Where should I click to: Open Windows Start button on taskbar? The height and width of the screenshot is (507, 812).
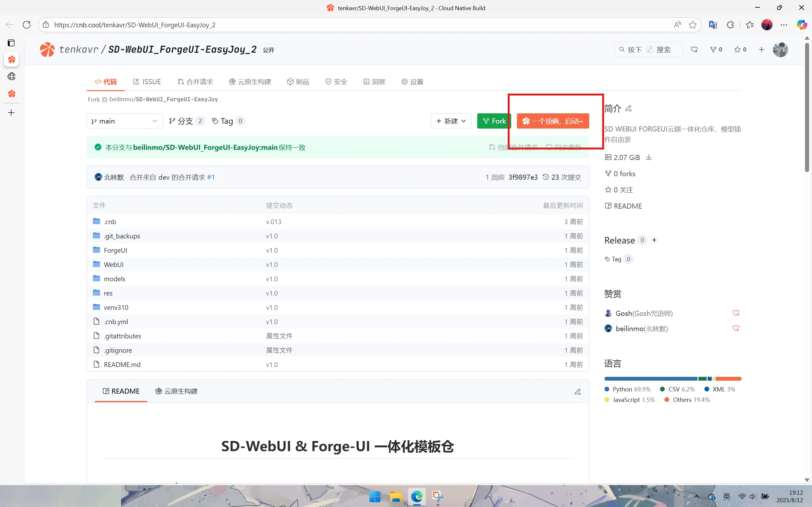point(375,497)
